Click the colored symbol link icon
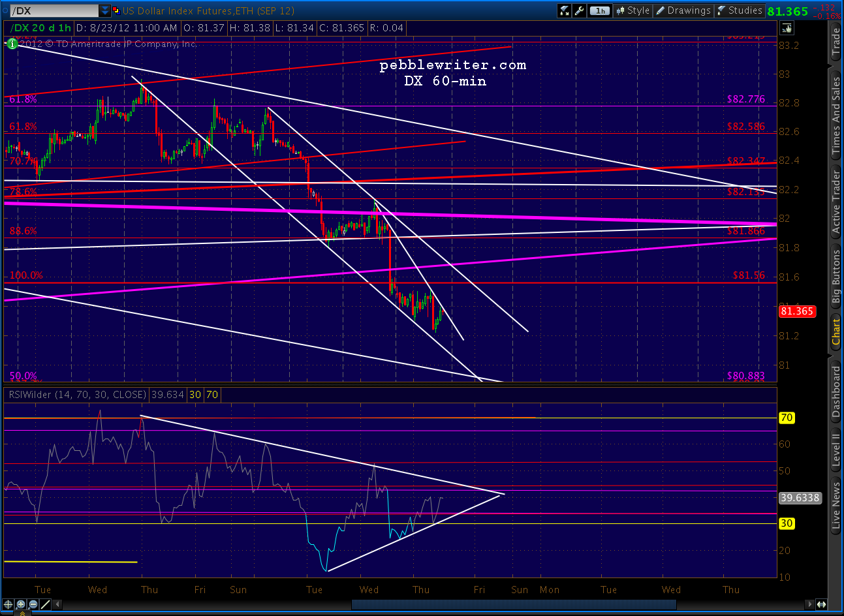The width and height of the screenshot is (844, 616). pyautogui.click(x=116, y=10)
